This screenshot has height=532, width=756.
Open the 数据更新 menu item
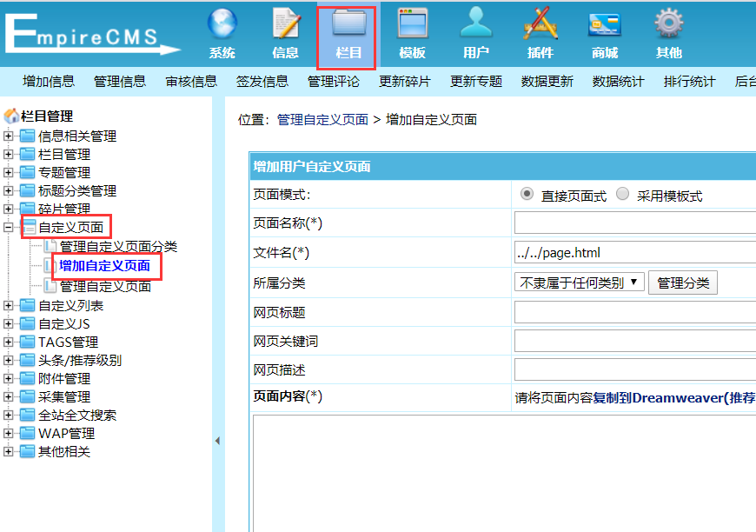547,82
